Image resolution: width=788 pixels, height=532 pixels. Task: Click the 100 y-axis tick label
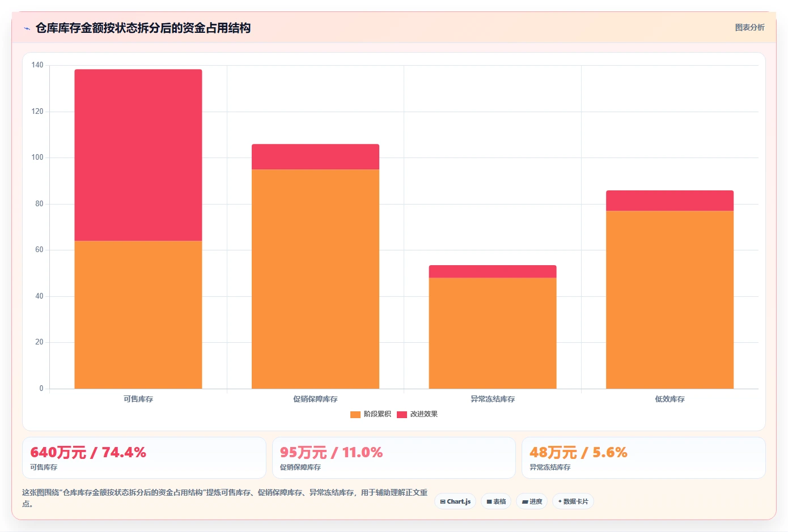(x=37, y=158)
